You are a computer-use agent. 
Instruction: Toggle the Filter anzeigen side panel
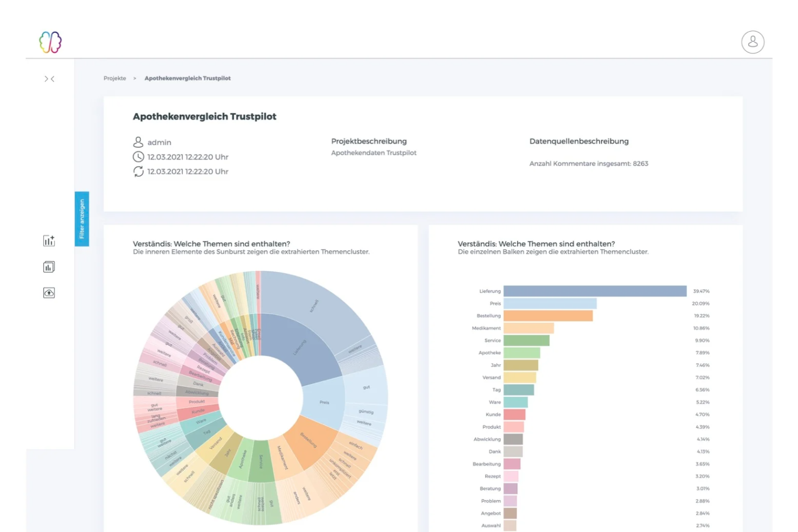(82, 219)
